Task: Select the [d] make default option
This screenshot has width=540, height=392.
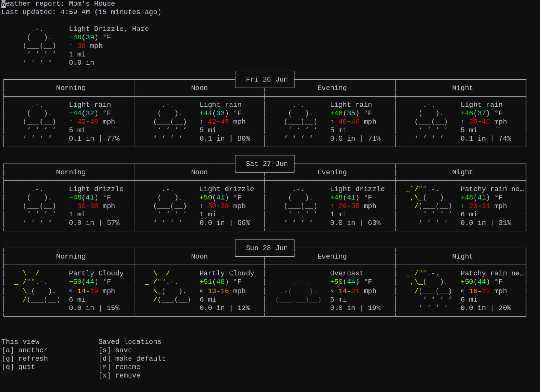Action: click(132, 359)
